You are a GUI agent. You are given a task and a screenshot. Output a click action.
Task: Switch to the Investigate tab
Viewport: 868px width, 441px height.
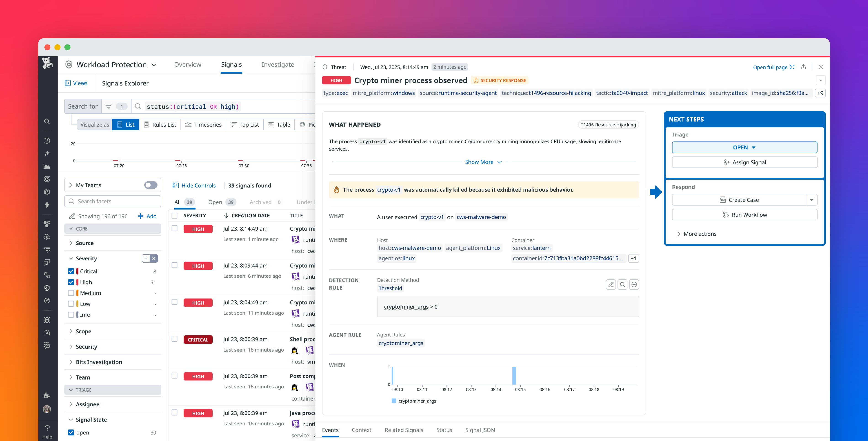tap(278, 64)
